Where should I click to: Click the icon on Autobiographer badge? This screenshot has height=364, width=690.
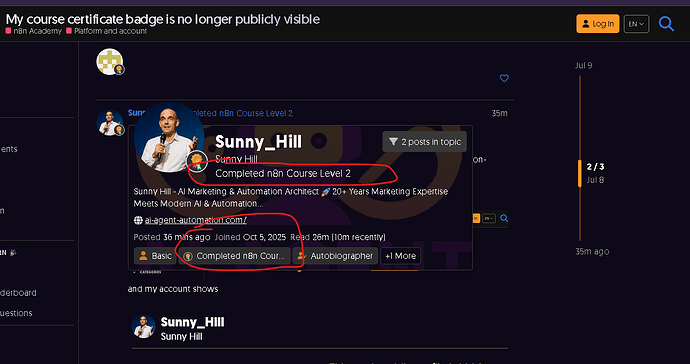point(301,256)
